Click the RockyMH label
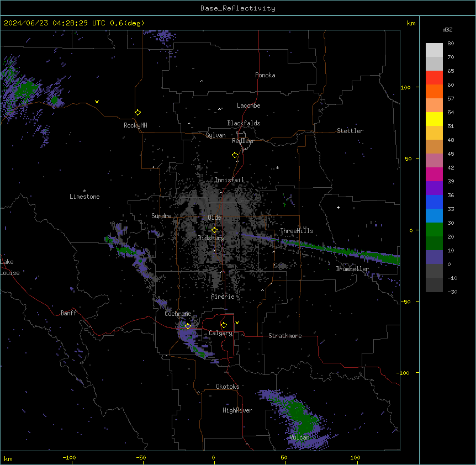Viewport: 476px width, 465px height. click(x=135, y=125)
